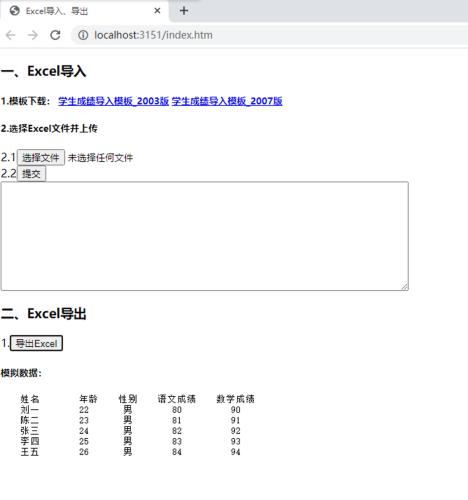Open a new tab with plus icon
Image resolution: width=468 pixels, height=500 pixels.
pyautogui.click(x=184, y=11)
